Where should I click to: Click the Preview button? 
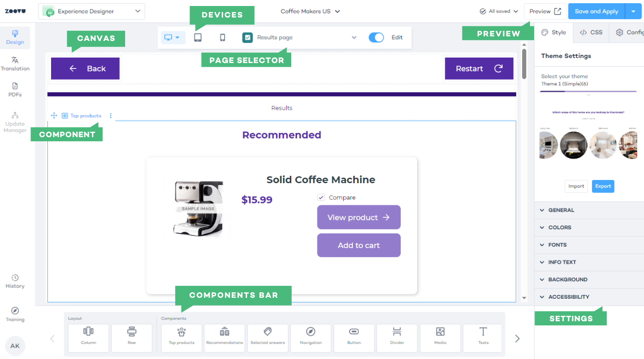point(545,12)
